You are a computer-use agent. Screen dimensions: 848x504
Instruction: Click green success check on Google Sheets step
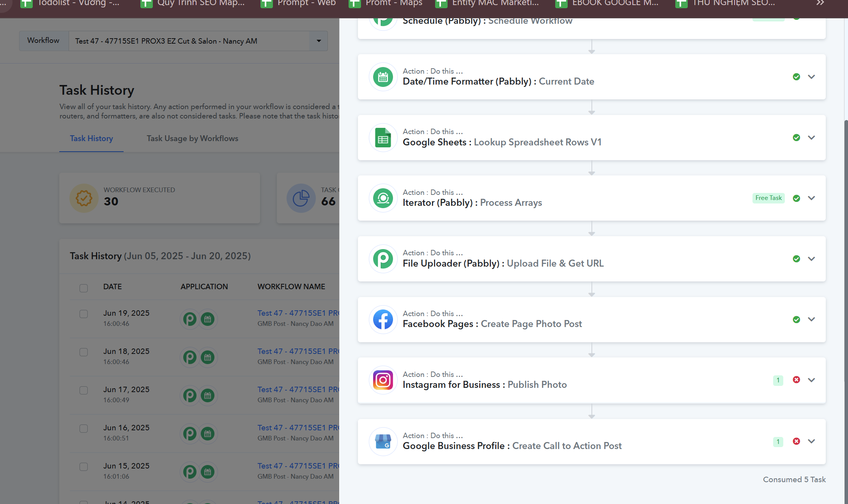[x=797, y=138]
